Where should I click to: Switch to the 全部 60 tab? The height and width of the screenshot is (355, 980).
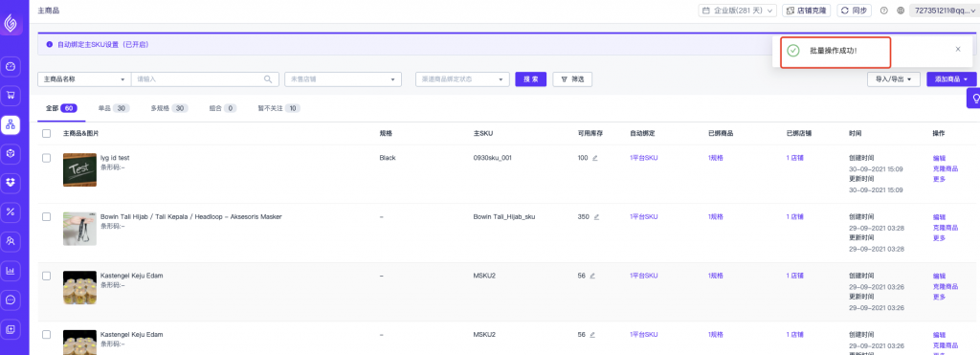(61, 108)
